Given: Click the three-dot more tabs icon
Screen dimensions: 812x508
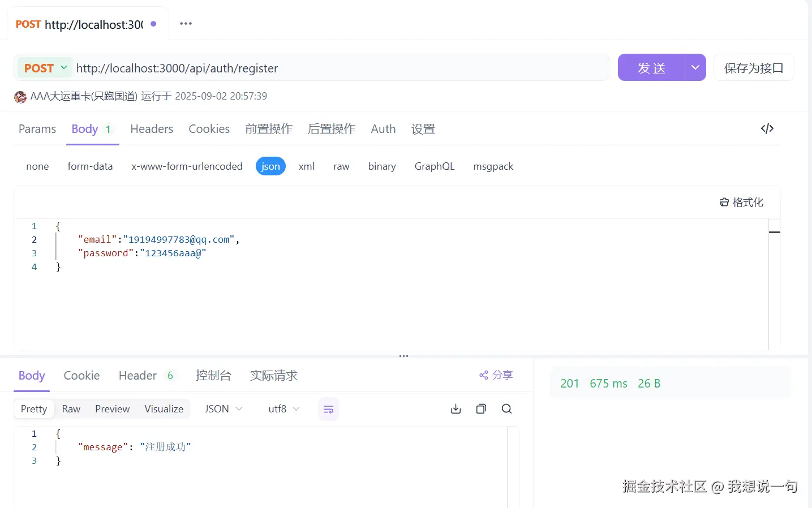Looking at the screenshot, I should [x=186, y=24].
